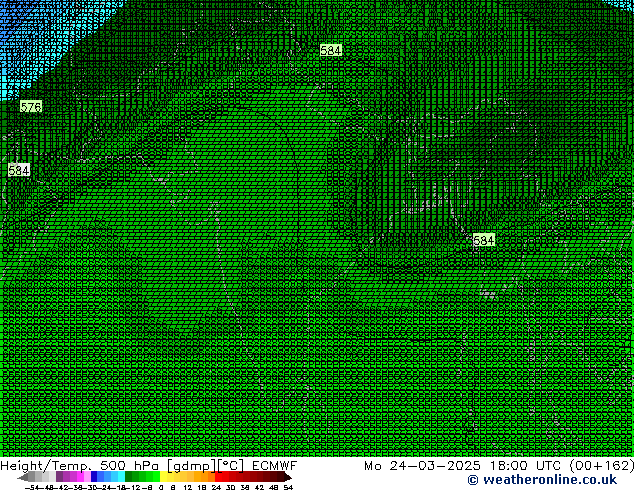Click the 54 value ending the legend scale
The width and height of the screenshot is (634, 490).
[288, 487]
